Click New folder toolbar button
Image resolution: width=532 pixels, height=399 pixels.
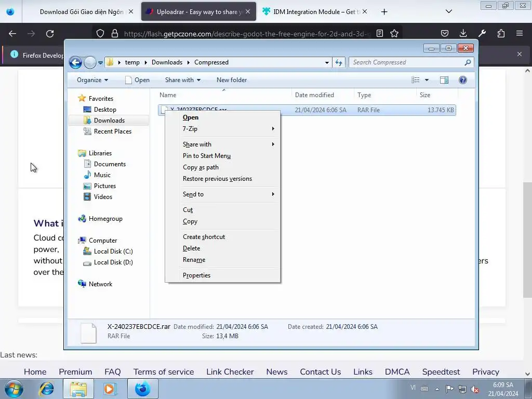pyautogui.click(x=232, y=80)
